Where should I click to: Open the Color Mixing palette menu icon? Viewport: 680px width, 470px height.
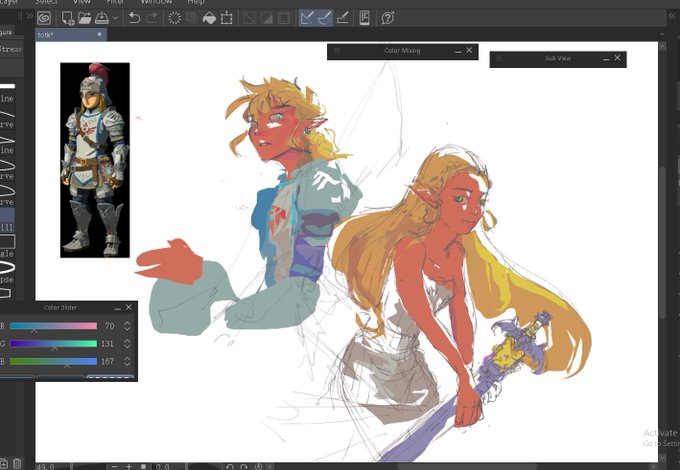(337, 51)
